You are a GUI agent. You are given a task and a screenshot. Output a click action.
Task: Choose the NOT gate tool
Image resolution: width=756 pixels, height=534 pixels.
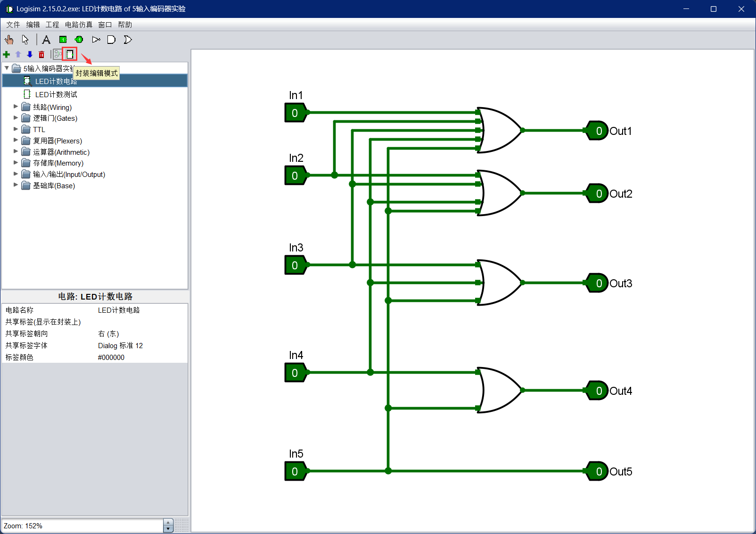[x=96, y=40]
